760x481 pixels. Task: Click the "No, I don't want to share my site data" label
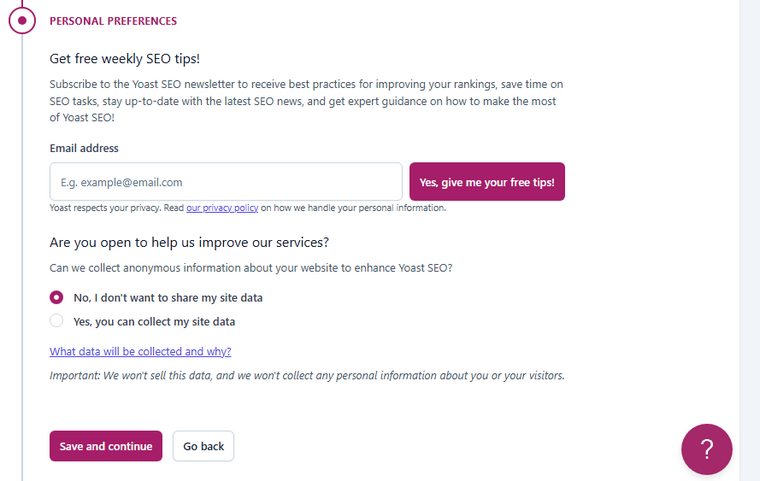(168, 298)
